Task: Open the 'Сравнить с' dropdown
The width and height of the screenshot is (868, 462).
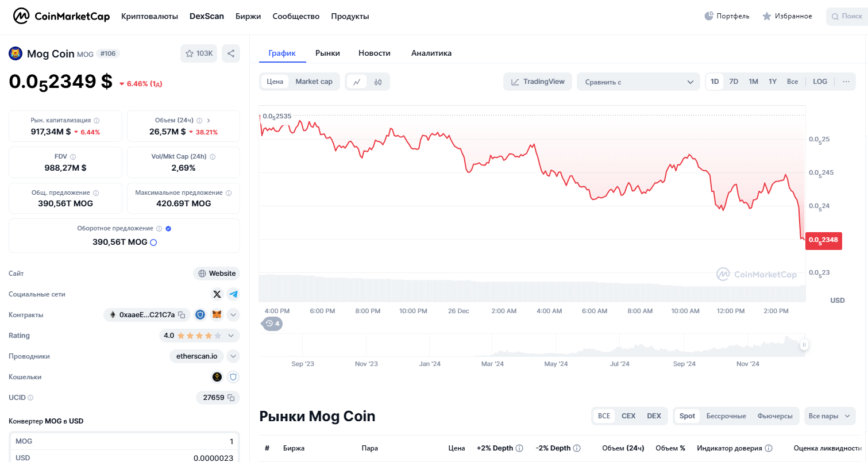Action: tap(638, 82)
